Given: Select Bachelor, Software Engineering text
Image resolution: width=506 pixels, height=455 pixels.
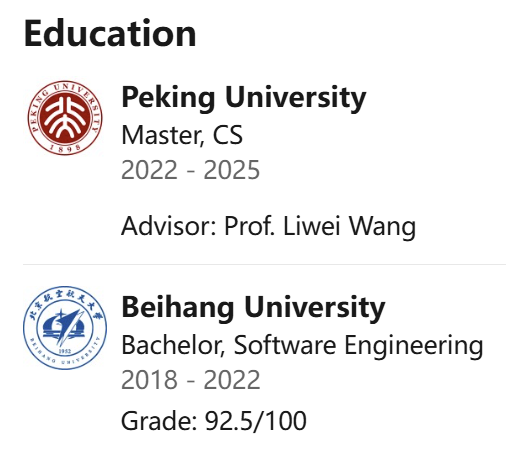Looking at the screenshot, I should tap(302, 345).
